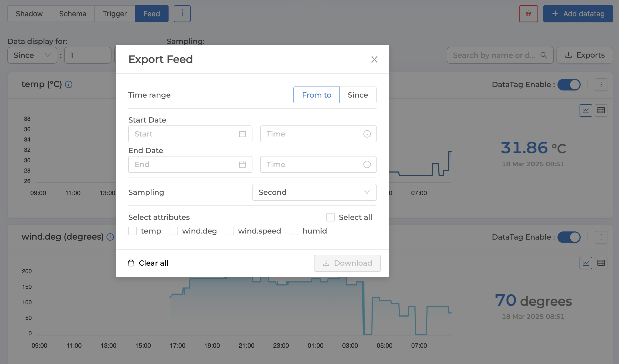Click the clock icon in End Time field

point(367,164)
